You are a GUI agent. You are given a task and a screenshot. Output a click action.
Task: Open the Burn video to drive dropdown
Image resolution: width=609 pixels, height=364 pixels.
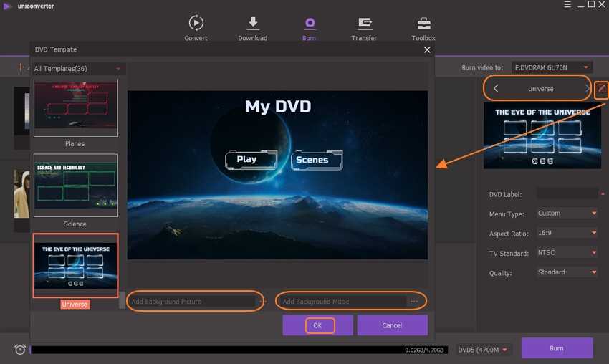pyautogui.click(x=552, y=67)
